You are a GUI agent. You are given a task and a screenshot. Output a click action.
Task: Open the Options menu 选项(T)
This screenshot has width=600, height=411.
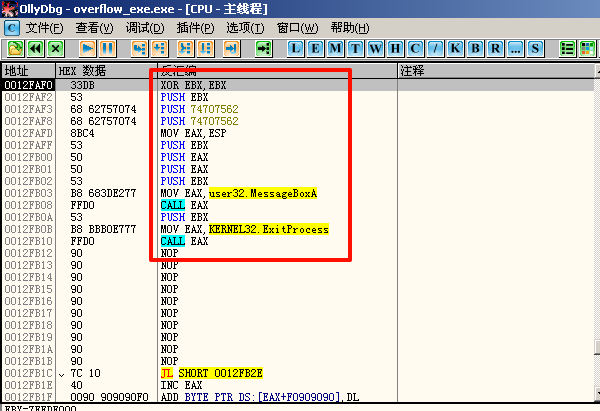[245, 28]
